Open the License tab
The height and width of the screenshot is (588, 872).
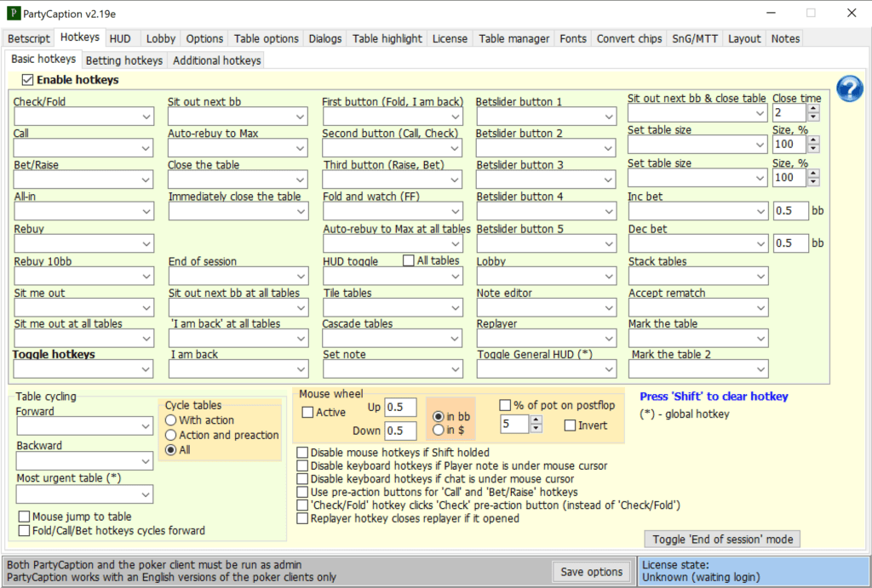pos(450,39)
